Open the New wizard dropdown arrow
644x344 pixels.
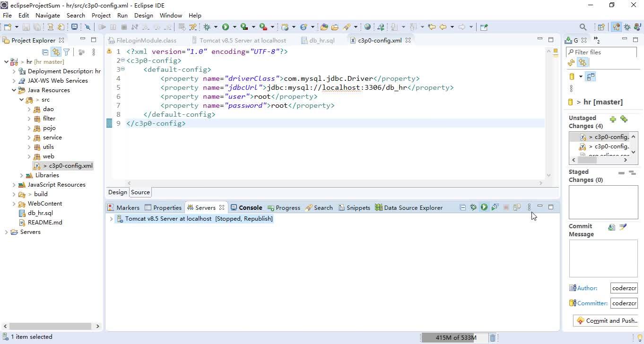pos(17,27)
